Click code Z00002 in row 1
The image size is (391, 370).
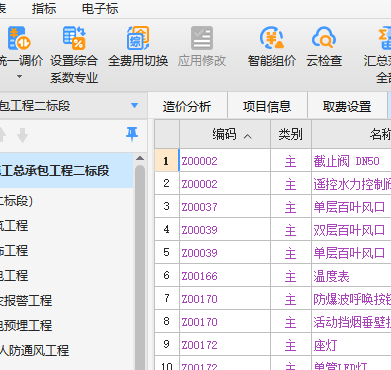[x=200, y=161]
